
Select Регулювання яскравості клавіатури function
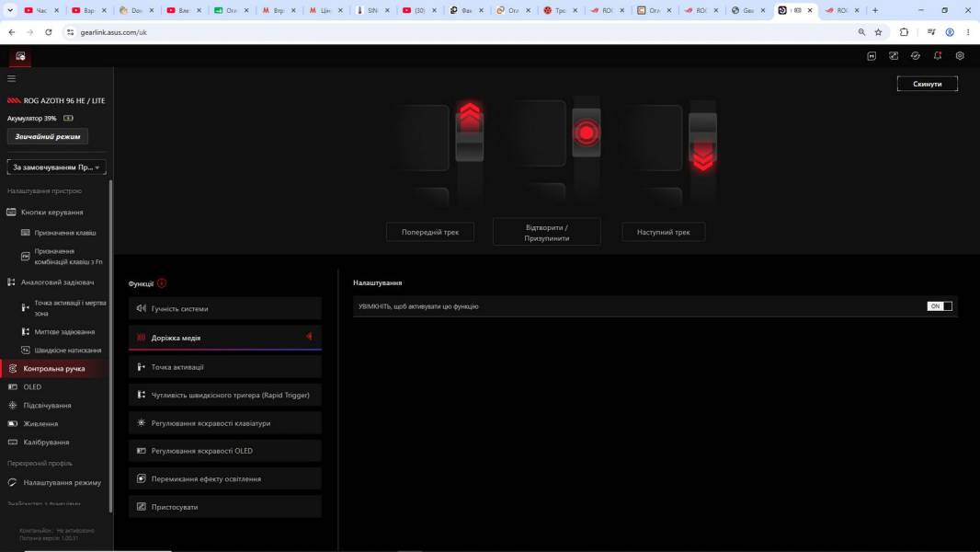[225, 423]
